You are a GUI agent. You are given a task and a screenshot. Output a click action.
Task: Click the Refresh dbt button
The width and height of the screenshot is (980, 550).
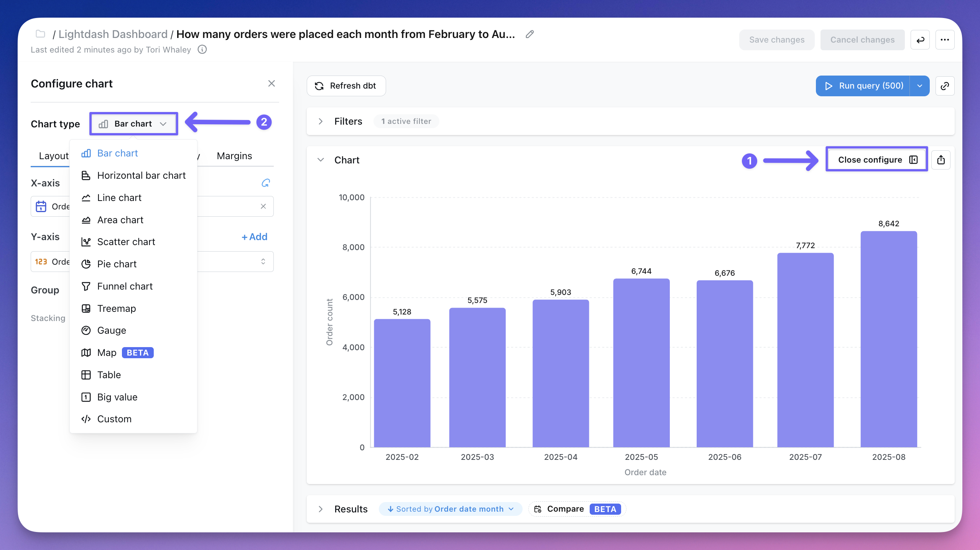pos(346,86)
